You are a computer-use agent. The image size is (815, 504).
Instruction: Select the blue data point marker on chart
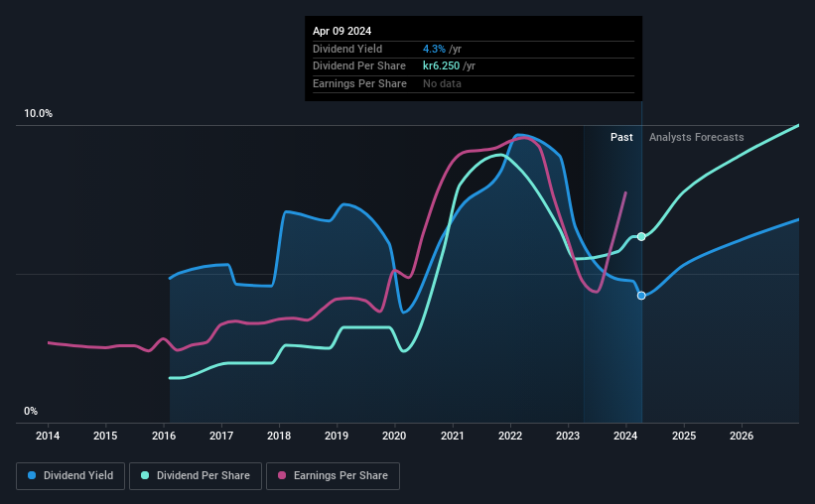pos(641,295)
